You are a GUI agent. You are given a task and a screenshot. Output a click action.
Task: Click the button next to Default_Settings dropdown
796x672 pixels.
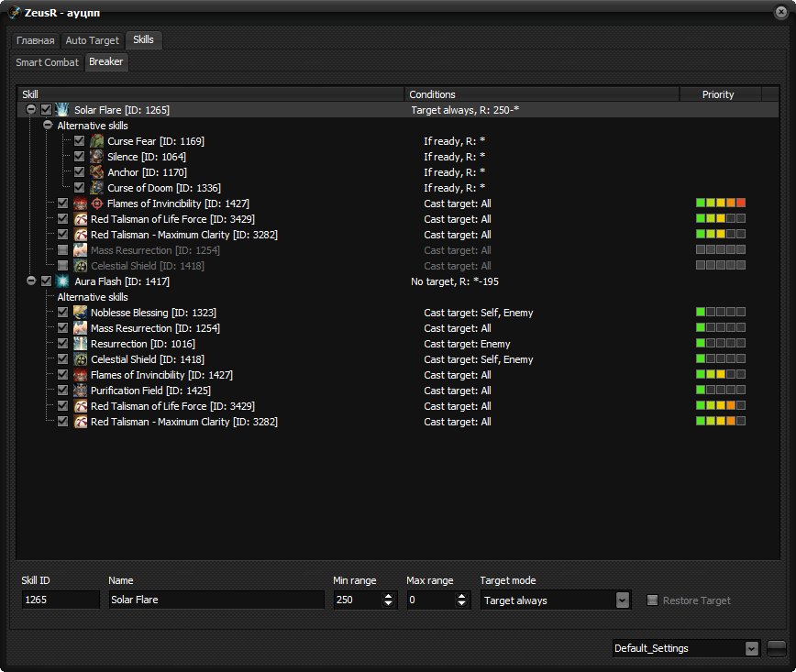[776, 648]
